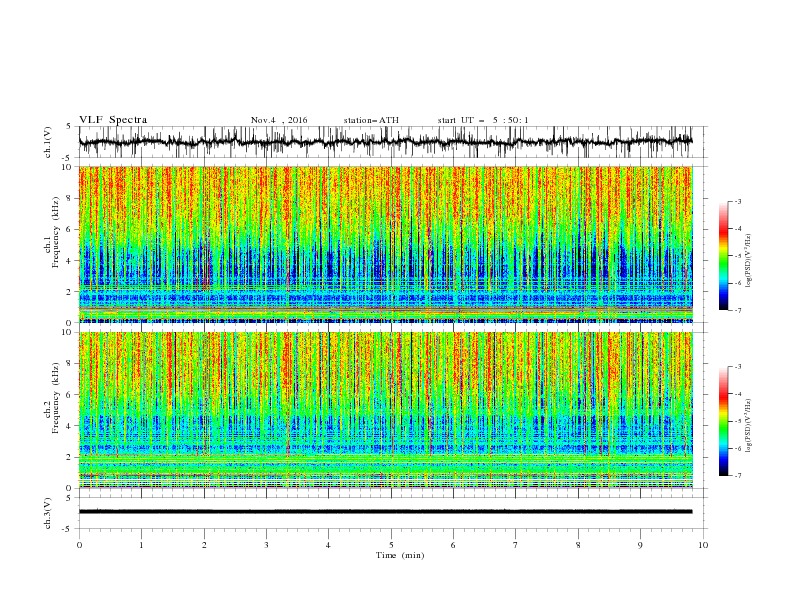Screen dimensions: 792x612
Task: Click the "ch.3(V)" axis label
Action: (x=48, y=513)
